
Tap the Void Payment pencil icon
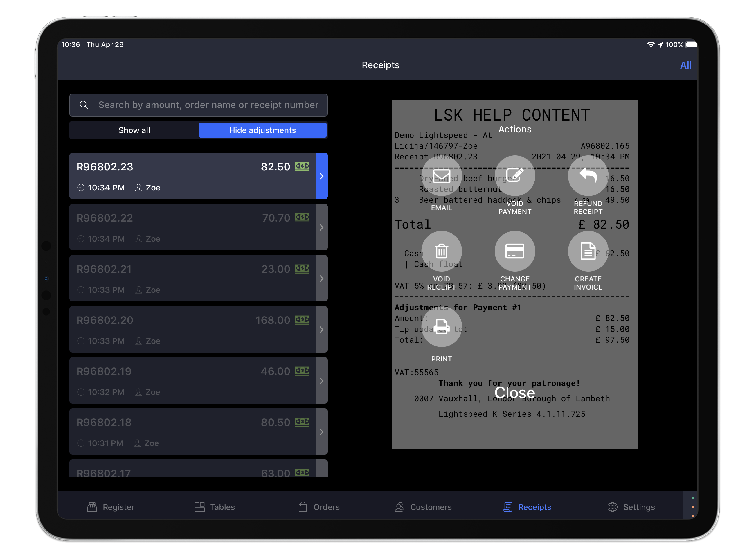click(515, 176)
